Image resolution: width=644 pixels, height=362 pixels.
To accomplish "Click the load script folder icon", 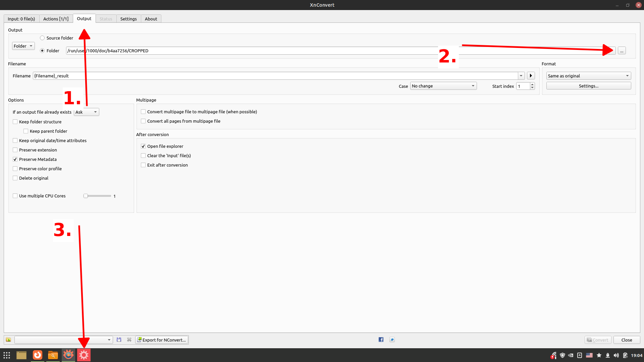I will (8, 340).
